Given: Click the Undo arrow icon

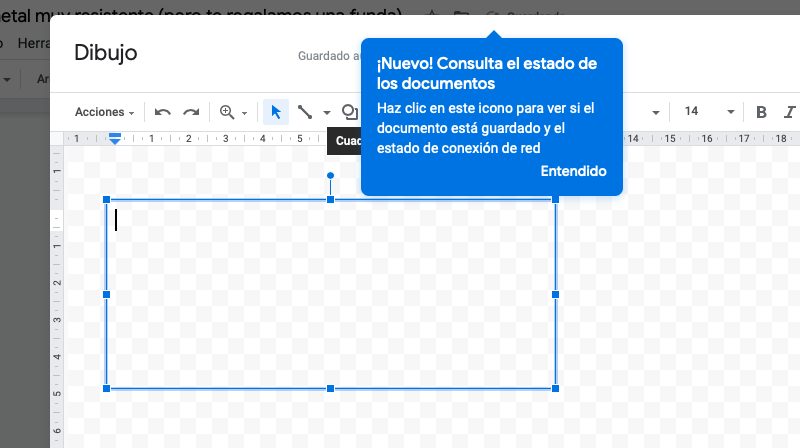Looking at the screenshot, I should tap(163, 112).
